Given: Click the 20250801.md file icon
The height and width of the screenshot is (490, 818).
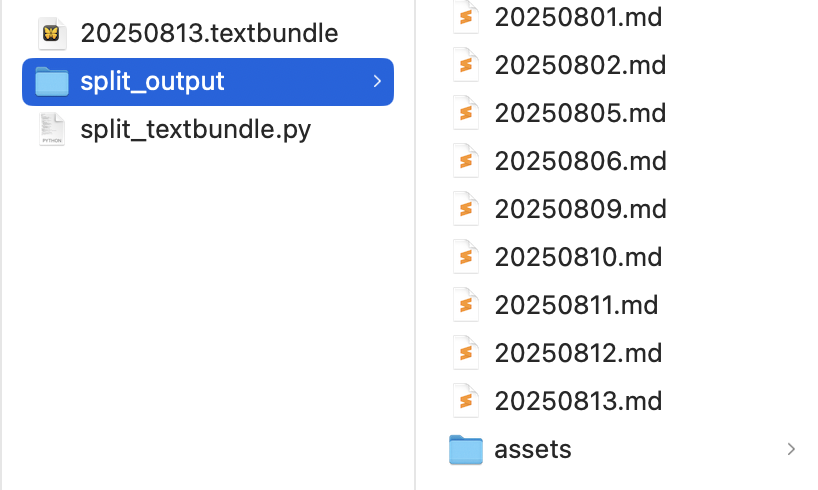Looking at the screenshot, I should point(466,17).
